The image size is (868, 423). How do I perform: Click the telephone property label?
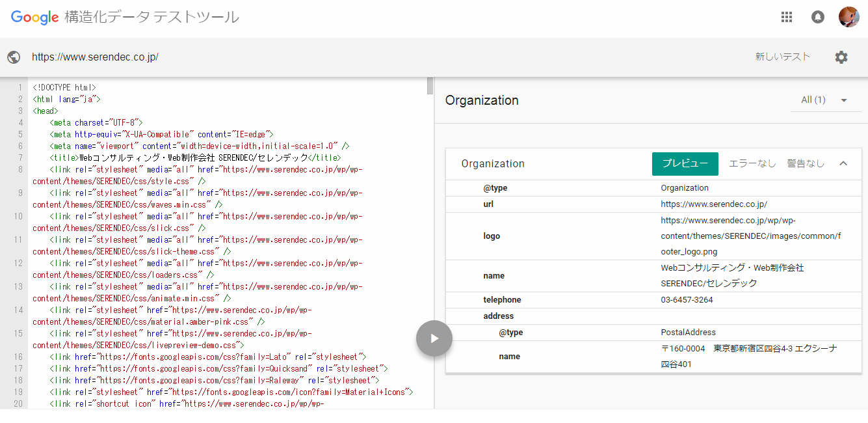pos(502,300)
